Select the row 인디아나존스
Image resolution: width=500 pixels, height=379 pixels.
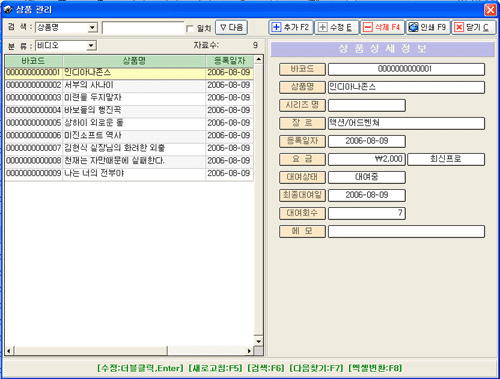(129, 73)
